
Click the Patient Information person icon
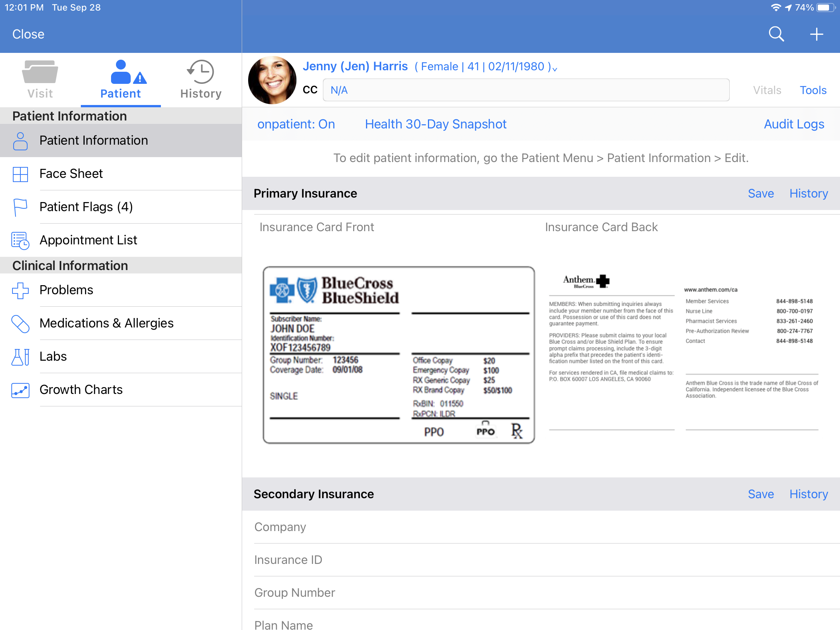(x=20, y=141)
